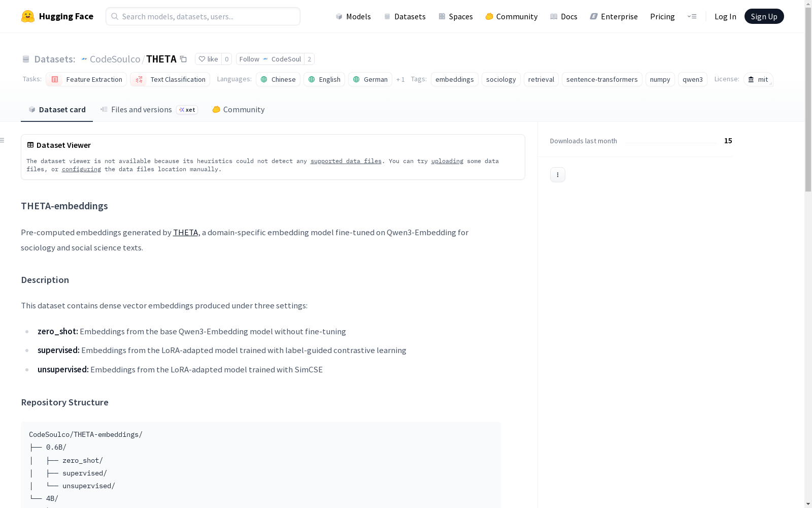Click globe icon of Chinese language tag
The width and height of the screenshot is (812, 508).
[264, 79]
